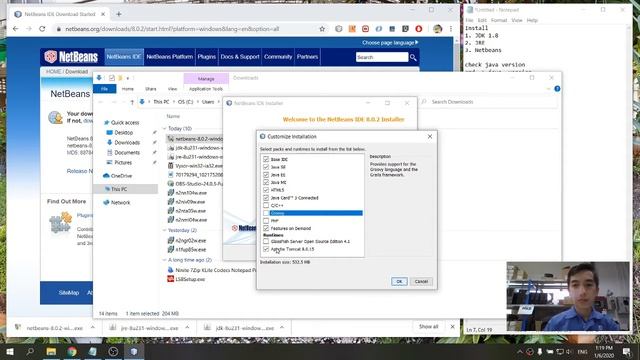Confirm customization with OK button
Screen dimensions: 640x360
pyautogui.click(x=399, y=281)
